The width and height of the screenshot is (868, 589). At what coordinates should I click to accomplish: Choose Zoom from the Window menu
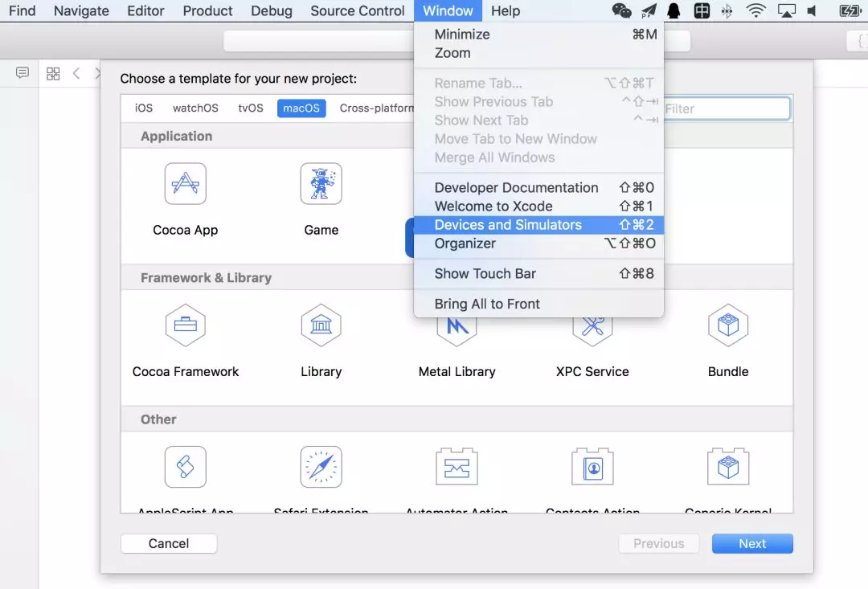pyautogui.click(x=538, y=53)
